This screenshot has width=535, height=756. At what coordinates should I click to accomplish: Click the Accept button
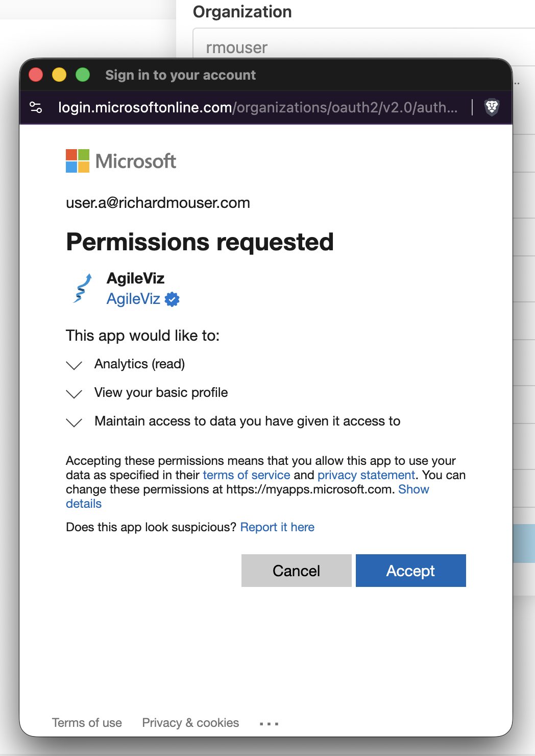pos(410,571)
